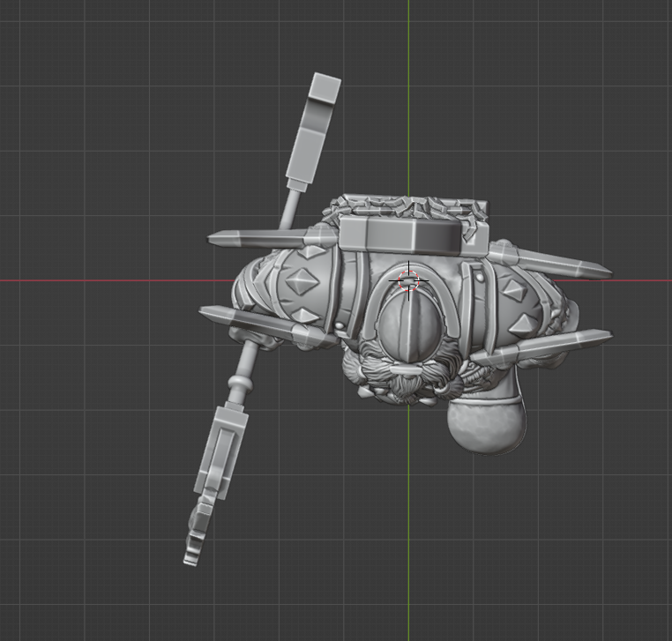Screen dimensions: 672x641
Task: Click the red X axis line
Action: click(x=116, y=280)
